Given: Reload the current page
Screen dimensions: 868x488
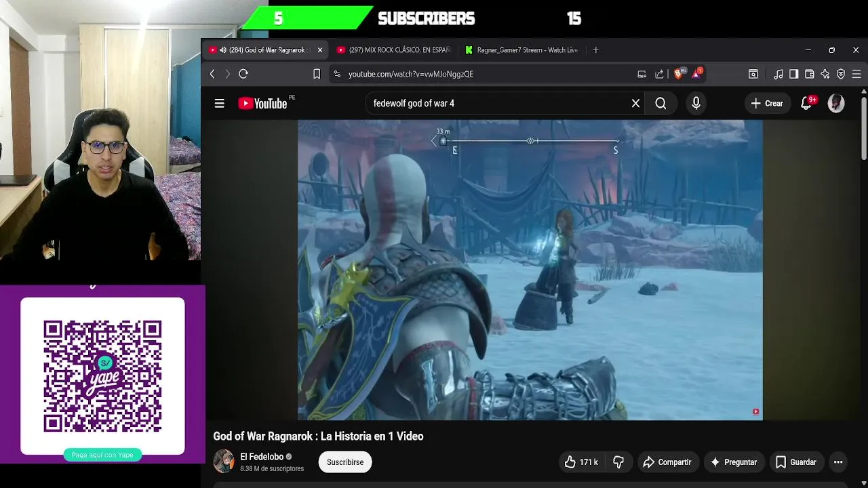Looking at the screenshot, I should (x=243, y=74).
